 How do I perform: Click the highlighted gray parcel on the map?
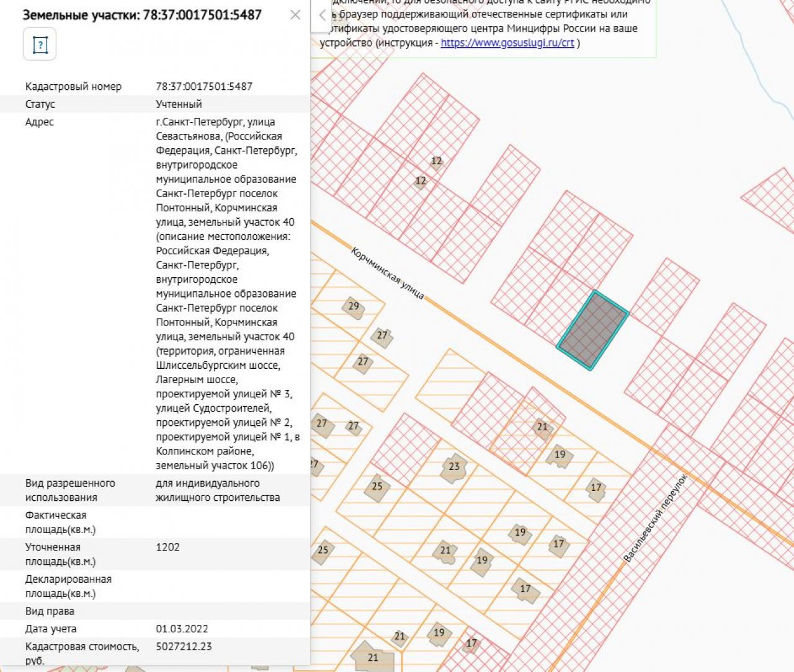pos(592,330)
